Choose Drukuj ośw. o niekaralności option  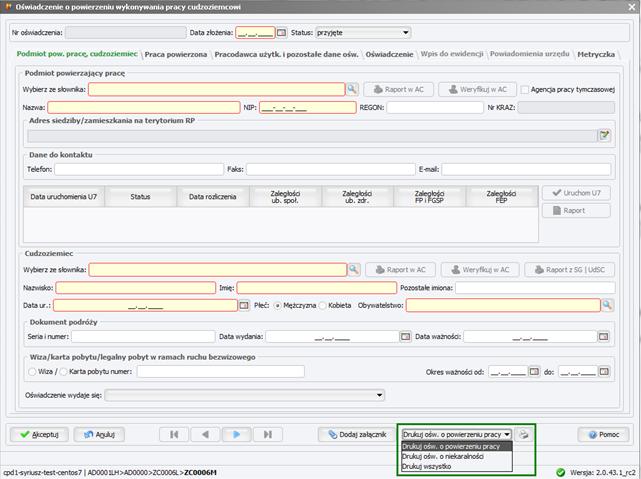coord(457,456)
